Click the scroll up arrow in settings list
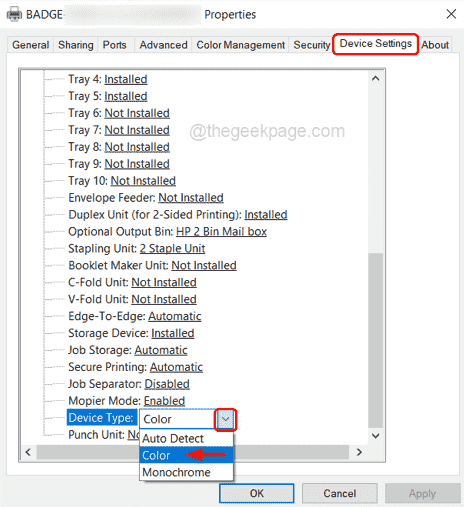The image size is (464, 507). (376, 78)
